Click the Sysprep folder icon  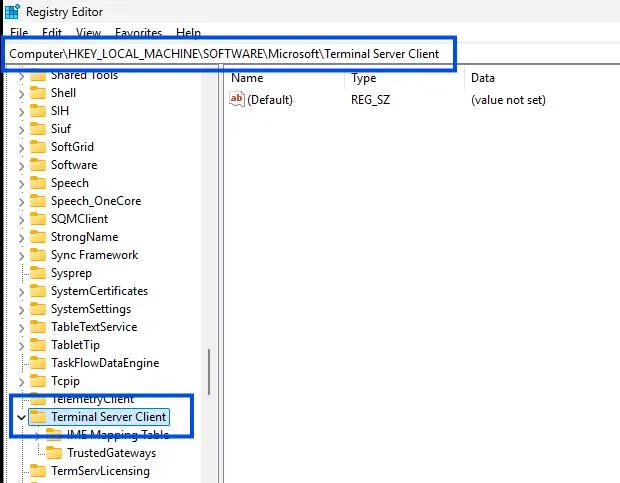38,273
